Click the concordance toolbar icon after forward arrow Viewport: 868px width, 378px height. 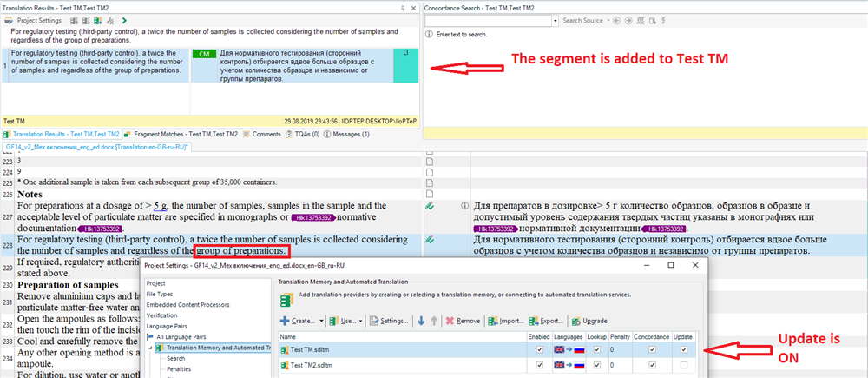[x=641, y=21]
